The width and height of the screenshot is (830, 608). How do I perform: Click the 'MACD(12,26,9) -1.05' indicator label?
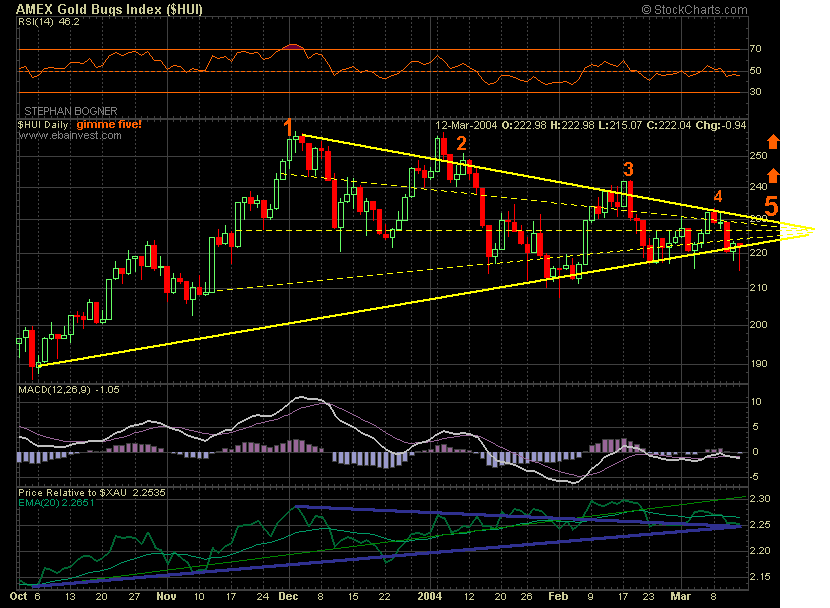(69, 390)
